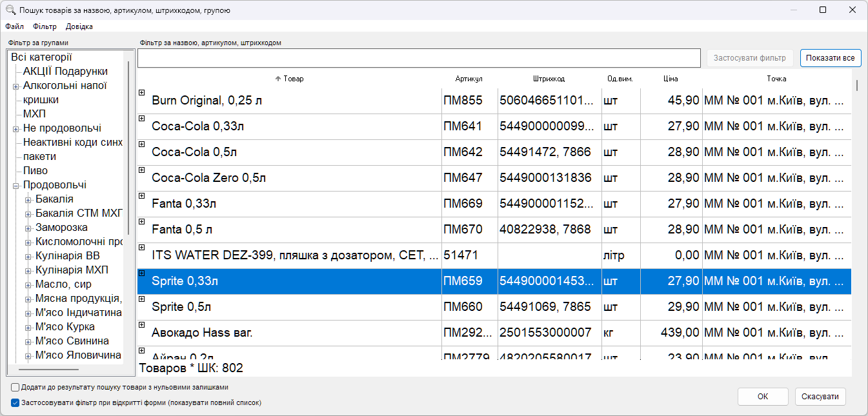The width and height of the screenshot is (868, 416).
Task: Expand the Бакалія subcategory
Action: click(x=28, y=200)
